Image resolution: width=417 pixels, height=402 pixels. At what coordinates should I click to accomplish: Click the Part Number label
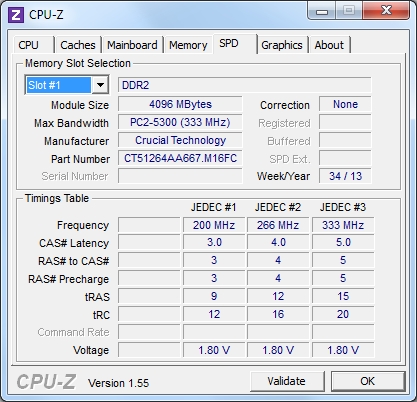pyautogui.click(x=80, y=159)
